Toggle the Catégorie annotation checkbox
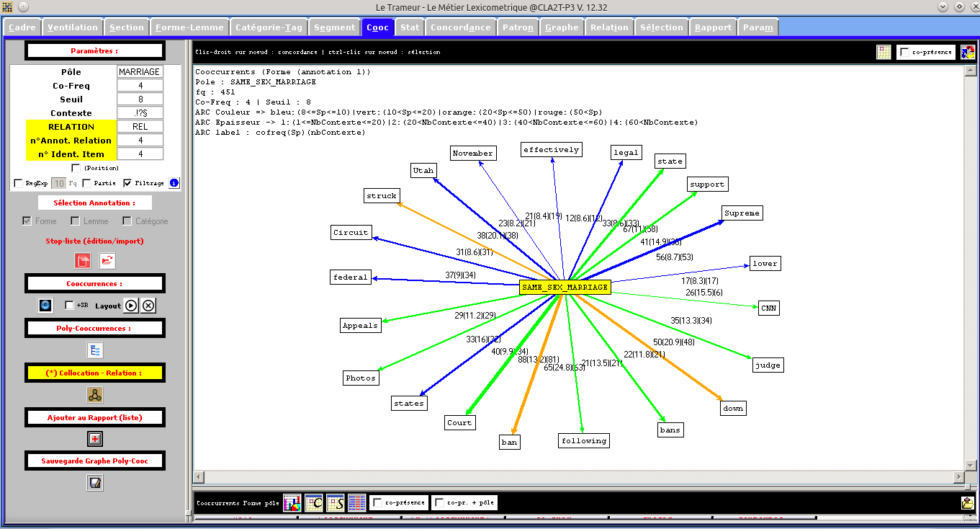Screen dimensions: 980x529 click(127, 221)
